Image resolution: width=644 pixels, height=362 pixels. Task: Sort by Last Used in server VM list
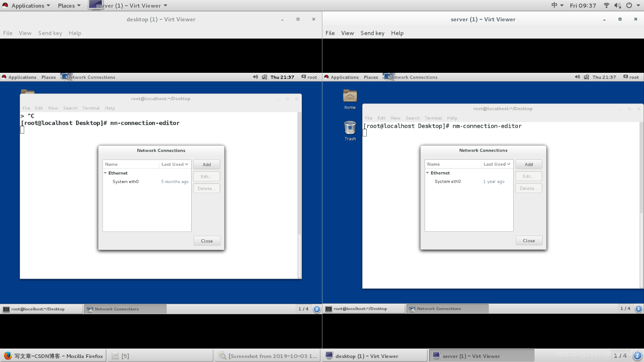(x=497, y=164)
